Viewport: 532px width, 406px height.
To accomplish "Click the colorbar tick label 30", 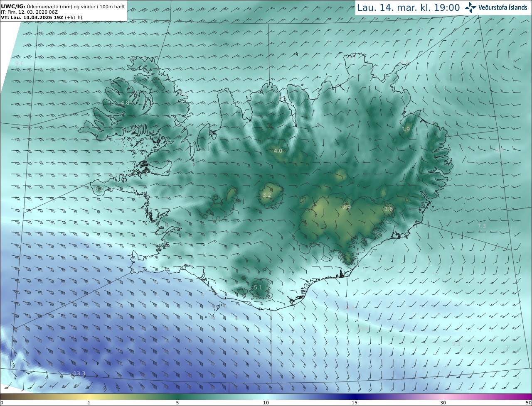I will point(443,403).
